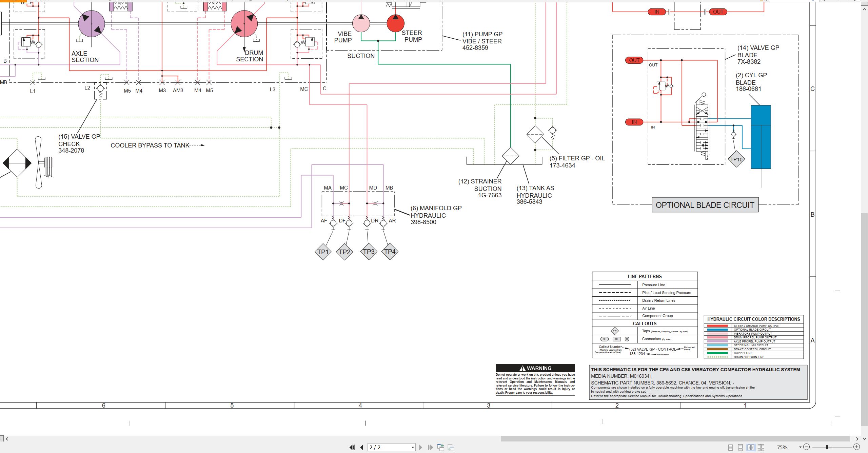This screenshot has width=868, height=453.
Task: Click 'MEDIA NUMBER: M0169341' text
Action: pyautogui.click(x=622, y=376)
